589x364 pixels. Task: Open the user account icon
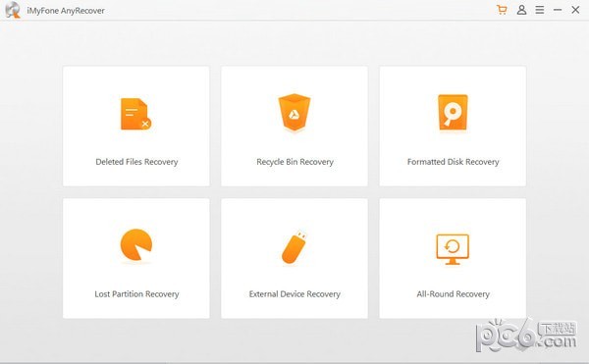[x=521, y=10]
